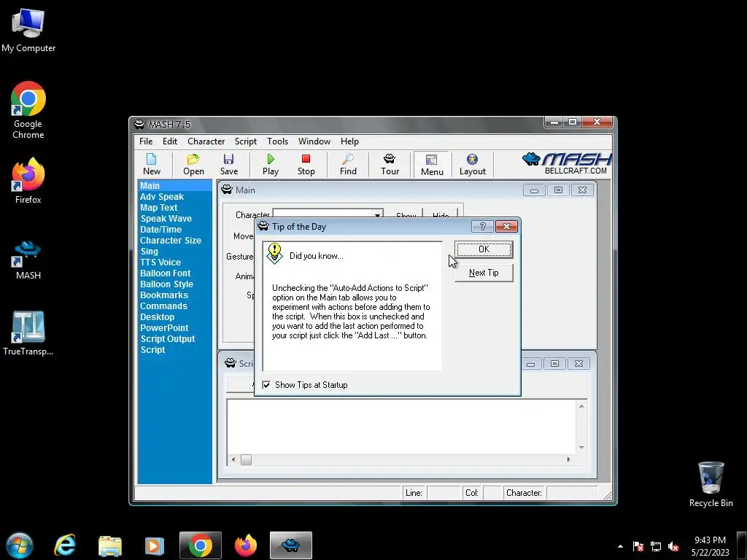Image resolution: width=747 pixels, height=560 pixels.
Task: Open the Help menu
Action: [x=349, y=141]
